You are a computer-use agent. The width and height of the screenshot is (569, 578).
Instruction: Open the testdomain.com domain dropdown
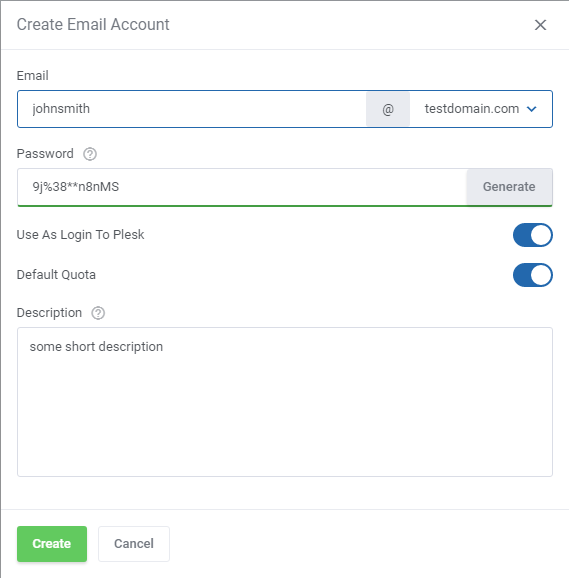[x=481, y=109]
